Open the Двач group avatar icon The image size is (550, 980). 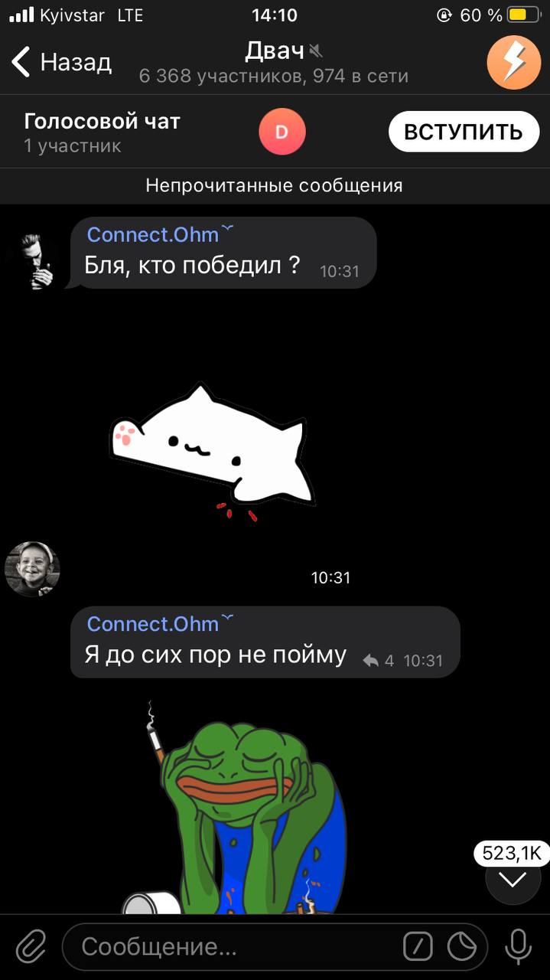click(514, 62)
